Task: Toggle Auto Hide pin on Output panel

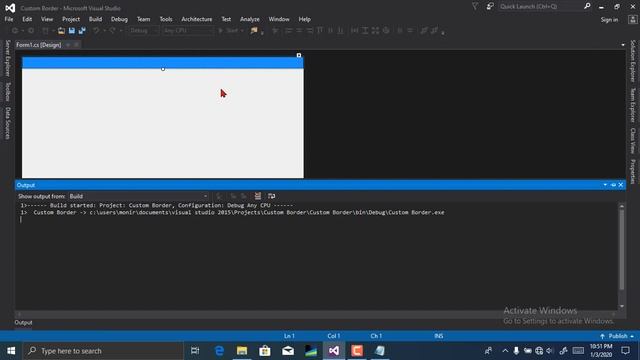Action: (613, 185)
